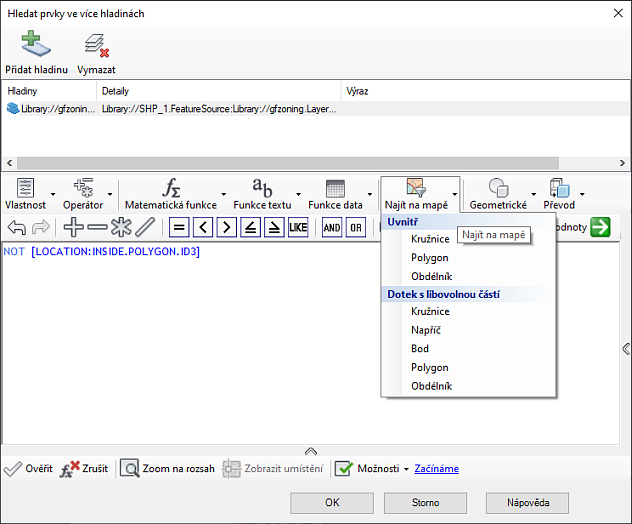Click the Nápověda help button
The height and width of the screenshot is (524, 632).
point(528,503)
